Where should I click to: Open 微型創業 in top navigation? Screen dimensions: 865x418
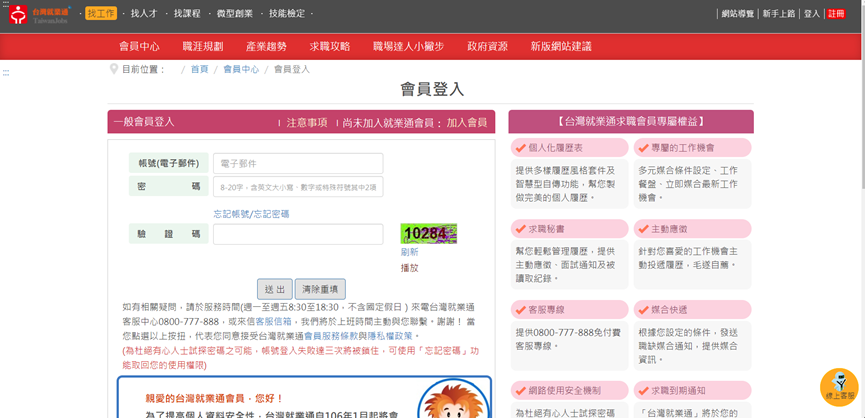(234, 13)
